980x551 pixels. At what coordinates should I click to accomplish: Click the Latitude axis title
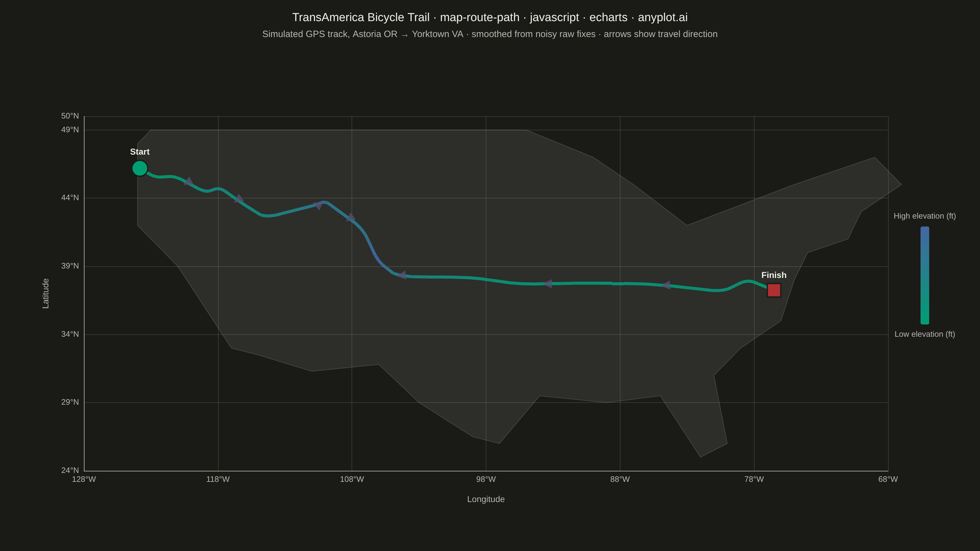point(46,294)
